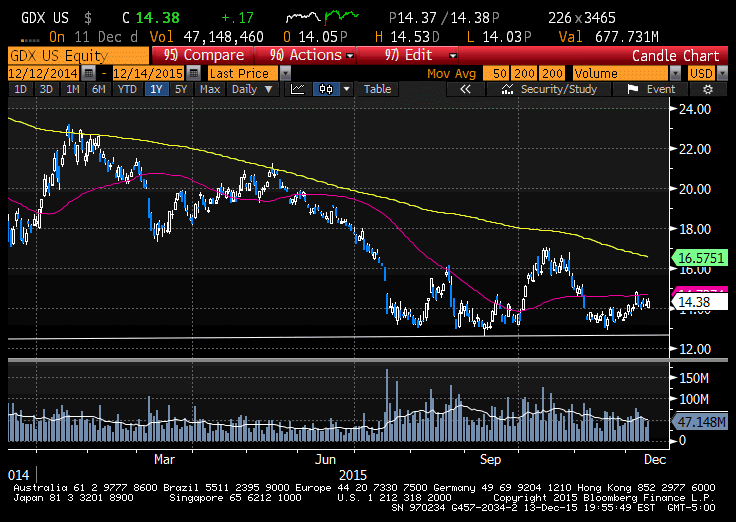Click the Val 677.731M value
Screen dimensions: 736x522
pyautogui.click(x=609, y=37)
